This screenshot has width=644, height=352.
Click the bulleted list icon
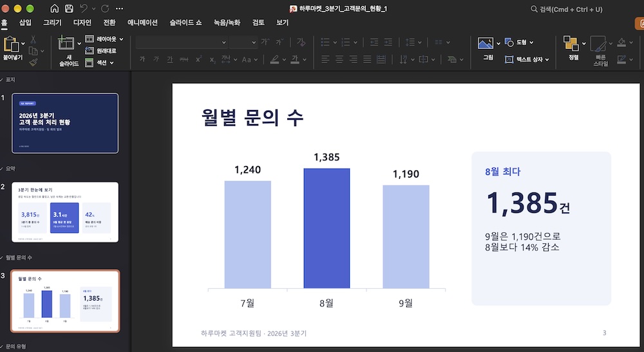[x=325, y=42]
